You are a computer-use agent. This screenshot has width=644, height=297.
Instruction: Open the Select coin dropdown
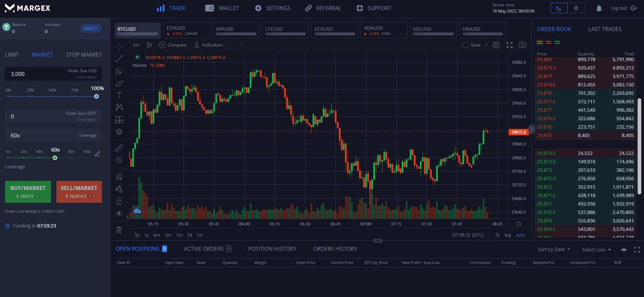coord(596,250)
